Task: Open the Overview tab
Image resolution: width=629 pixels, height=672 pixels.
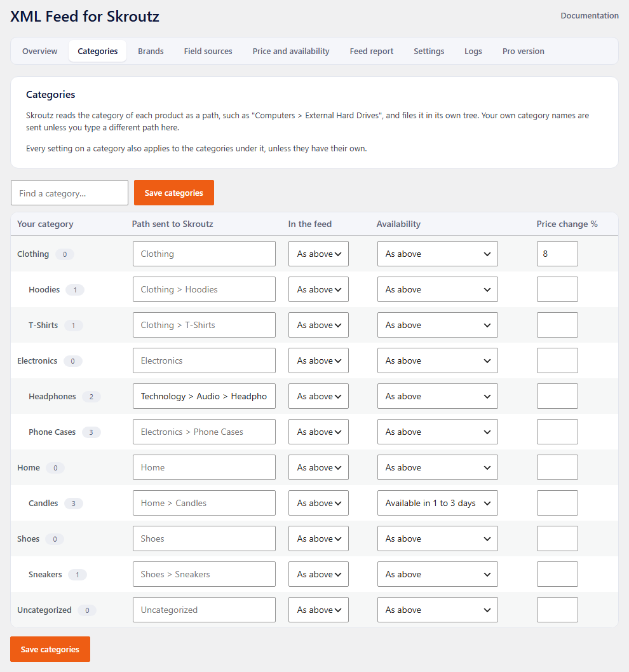Action: pyautogui.click(x=39, y=51)
